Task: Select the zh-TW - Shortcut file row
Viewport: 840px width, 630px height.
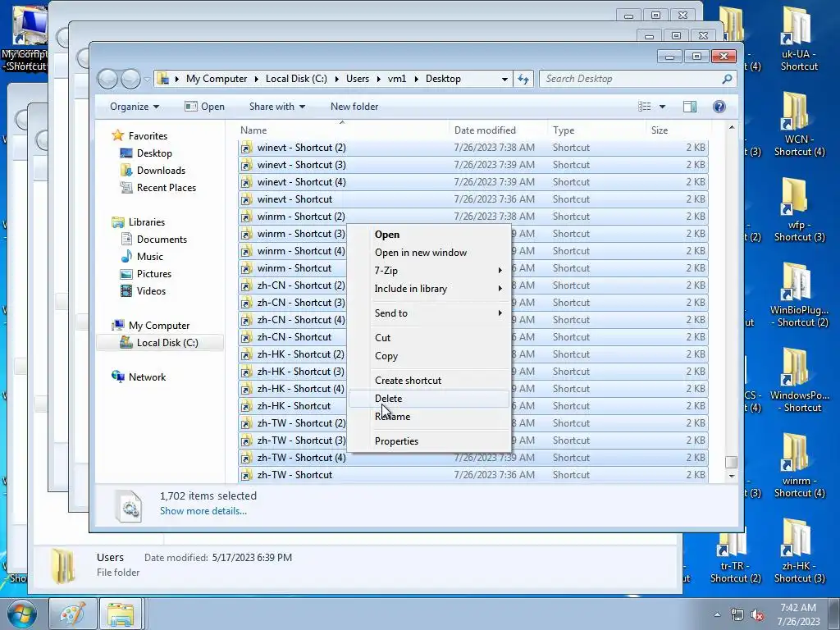Action: pyautogui.click(x=473, y=475)
